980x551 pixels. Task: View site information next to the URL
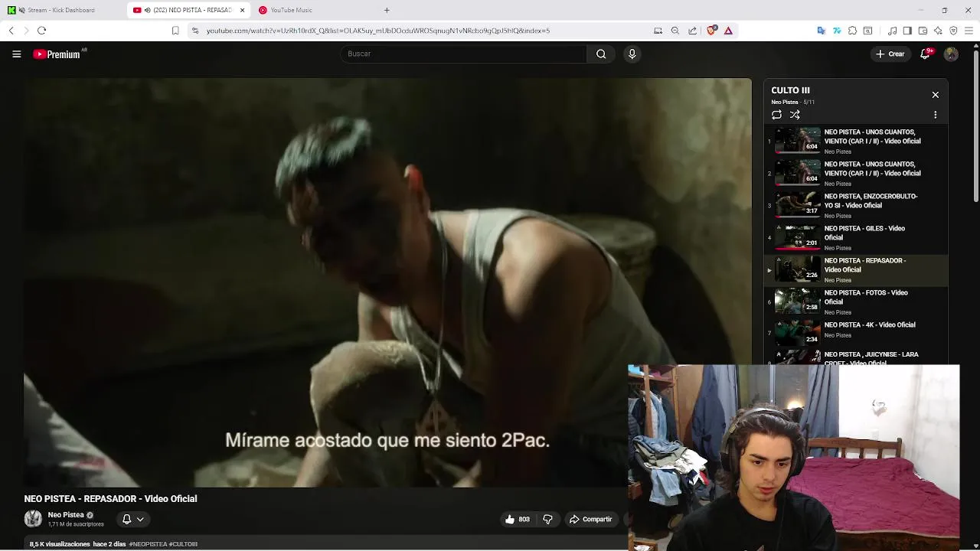[195, 31]
